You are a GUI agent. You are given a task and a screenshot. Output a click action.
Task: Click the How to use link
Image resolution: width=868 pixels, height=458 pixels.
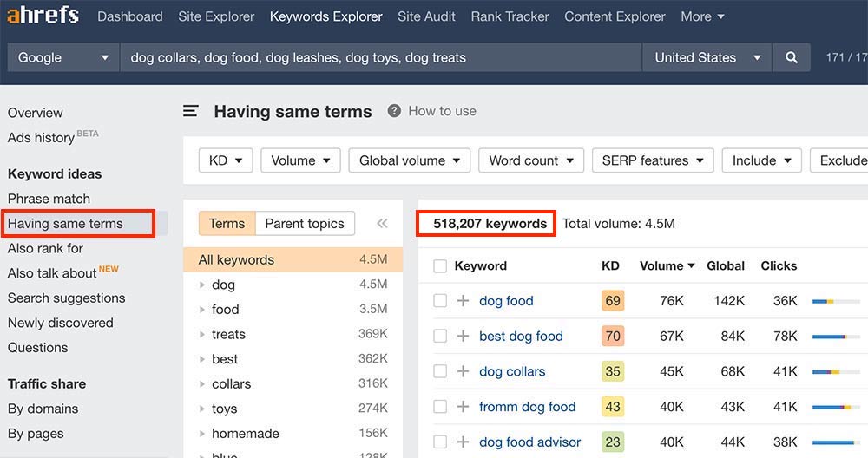(443, 111)
